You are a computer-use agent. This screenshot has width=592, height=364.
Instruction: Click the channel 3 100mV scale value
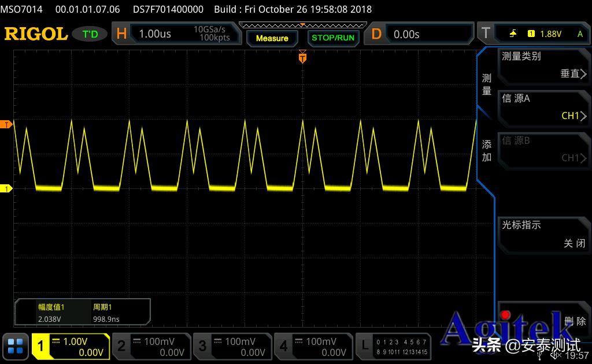click(240, 341)
